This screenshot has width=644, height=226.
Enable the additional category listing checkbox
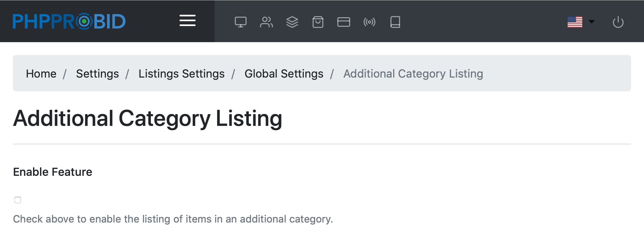tap(18, 200)
